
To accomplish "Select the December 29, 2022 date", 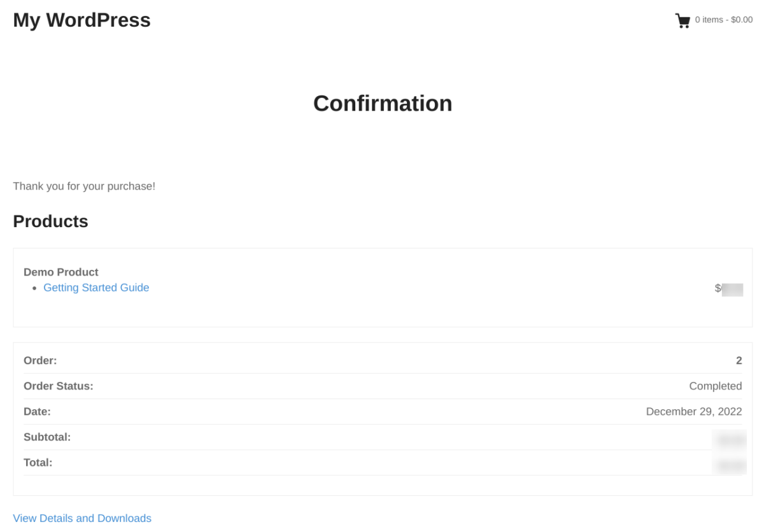I will [694, 411].
